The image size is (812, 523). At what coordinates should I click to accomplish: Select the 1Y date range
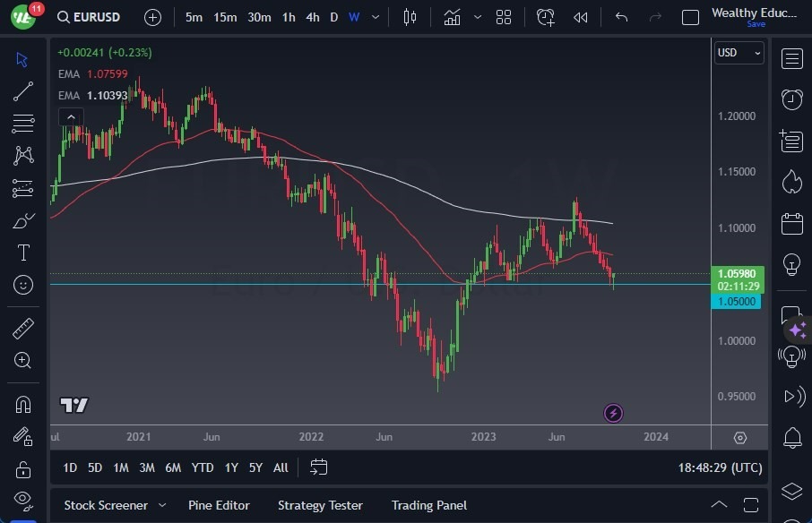click(230, 467)
